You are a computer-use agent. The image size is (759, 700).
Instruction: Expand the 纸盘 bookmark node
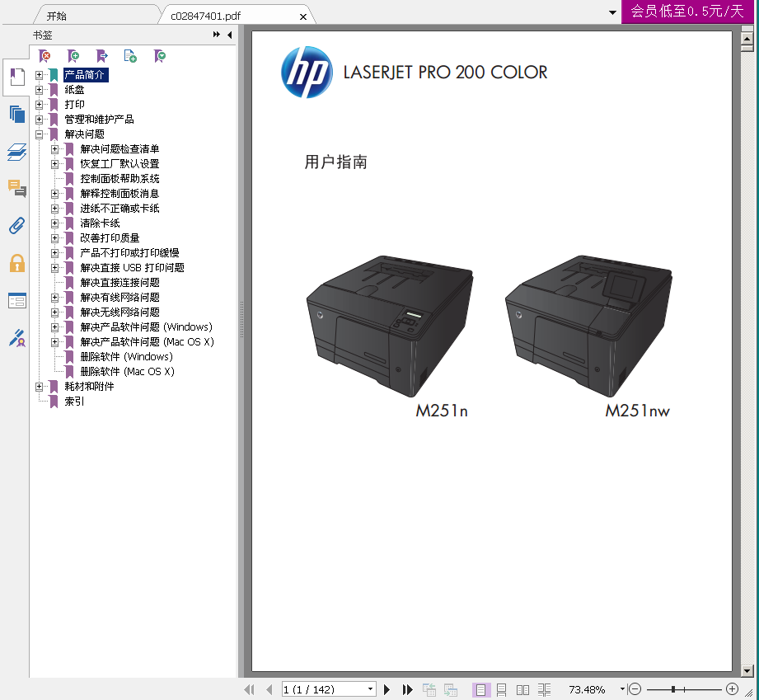click(40, 90)
